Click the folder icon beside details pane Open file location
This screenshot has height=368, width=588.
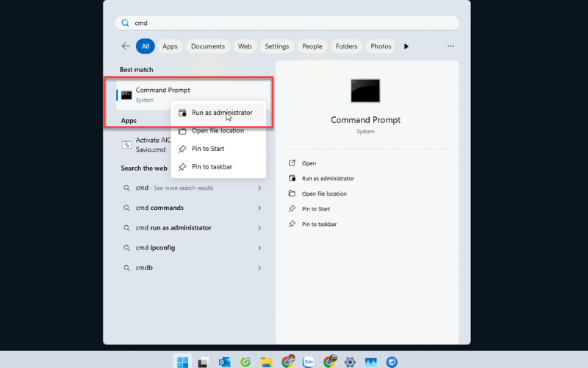click(292, 194)
